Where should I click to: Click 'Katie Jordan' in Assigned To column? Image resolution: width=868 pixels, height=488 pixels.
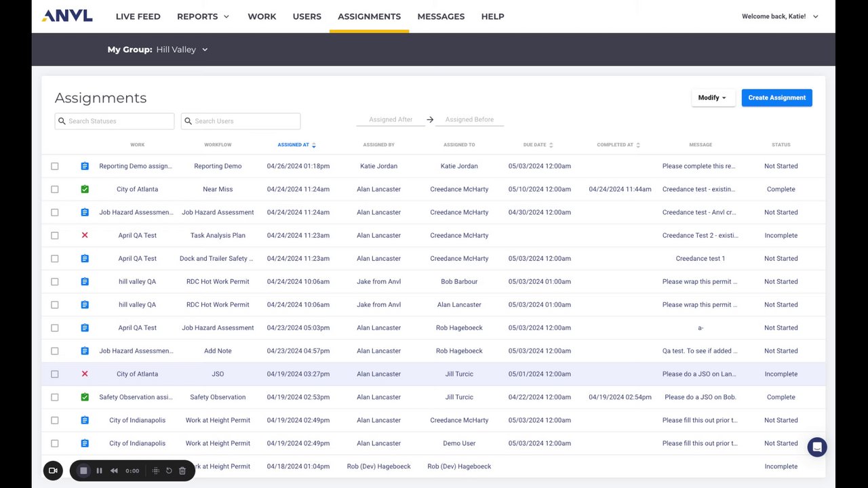(459, 166)
